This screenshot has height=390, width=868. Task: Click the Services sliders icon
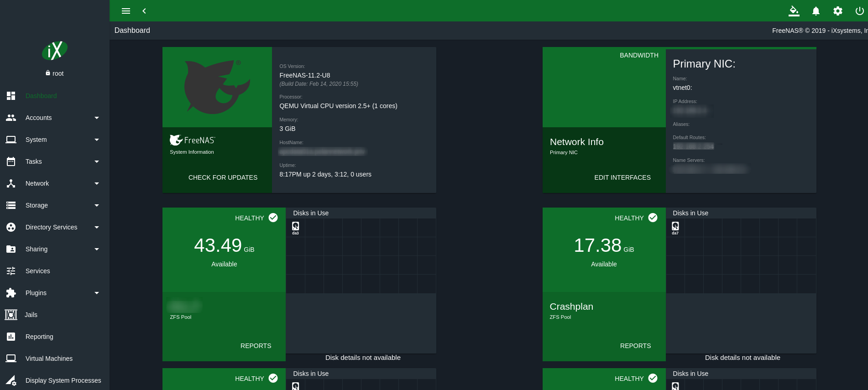click(x=11, y=271)
